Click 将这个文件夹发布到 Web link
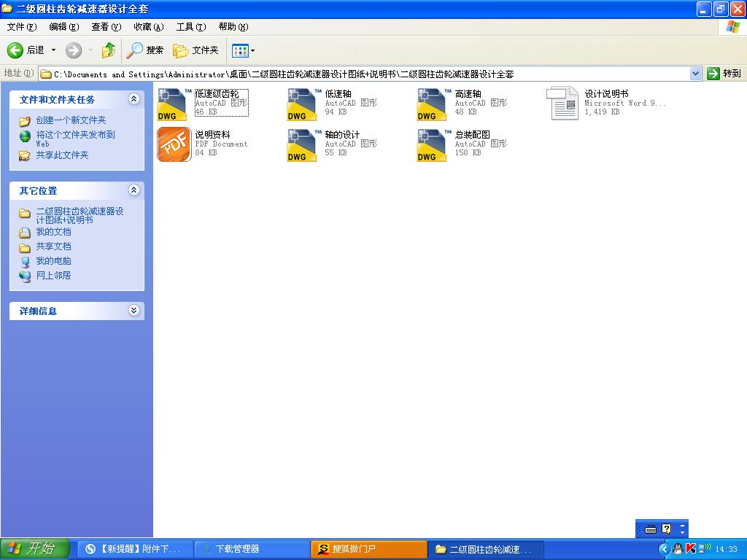 [x=75, y=139]
